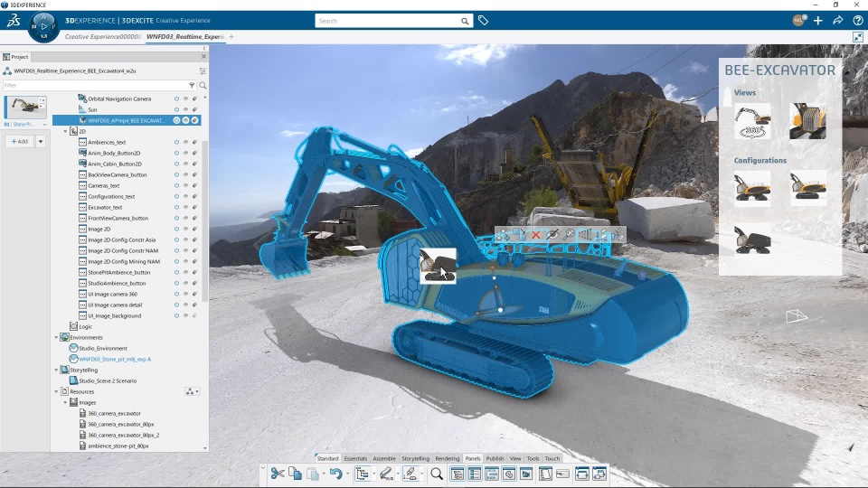
Task: Click the tag icon next to search bar
Action: click(x=483, y=21)
